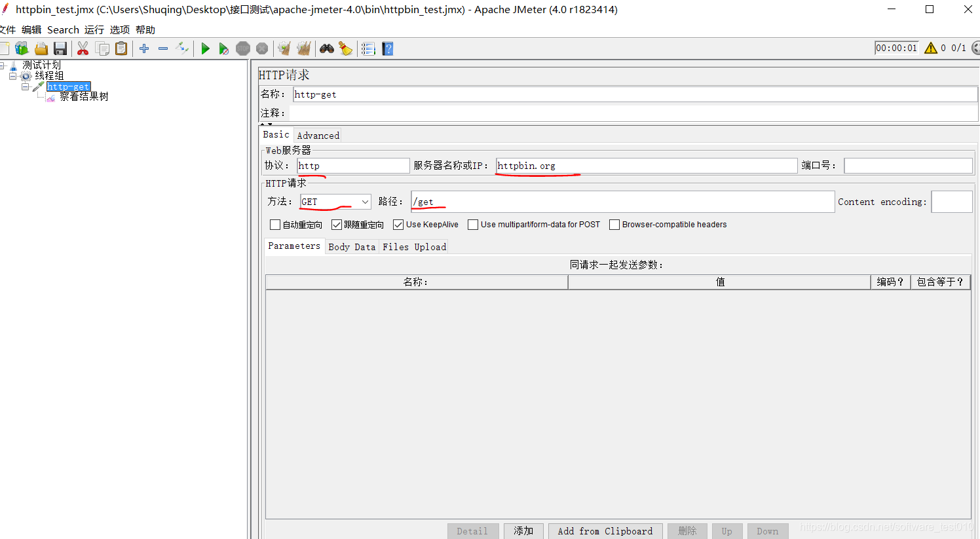Viewport: 980px width, 539px height.
Task: Cut selected element with scissors icon
Action: [83, 48]
